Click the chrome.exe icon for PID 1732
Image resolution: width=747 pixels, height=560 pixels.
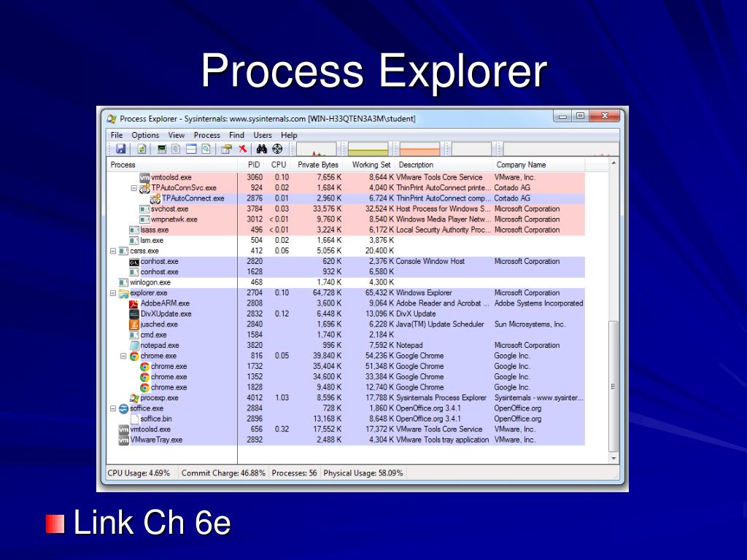[144, 367]
